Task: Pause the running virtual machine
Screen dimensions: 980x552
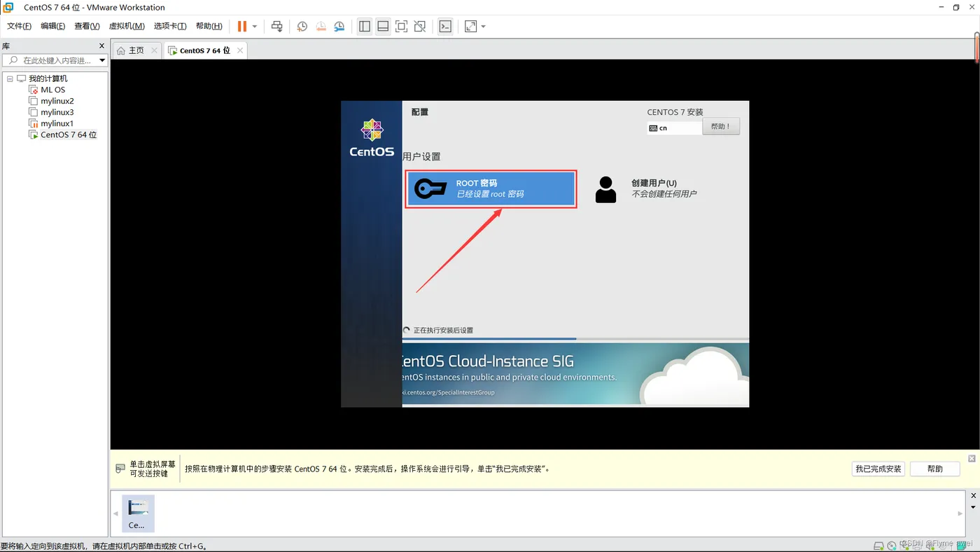Action: [241, 26]
